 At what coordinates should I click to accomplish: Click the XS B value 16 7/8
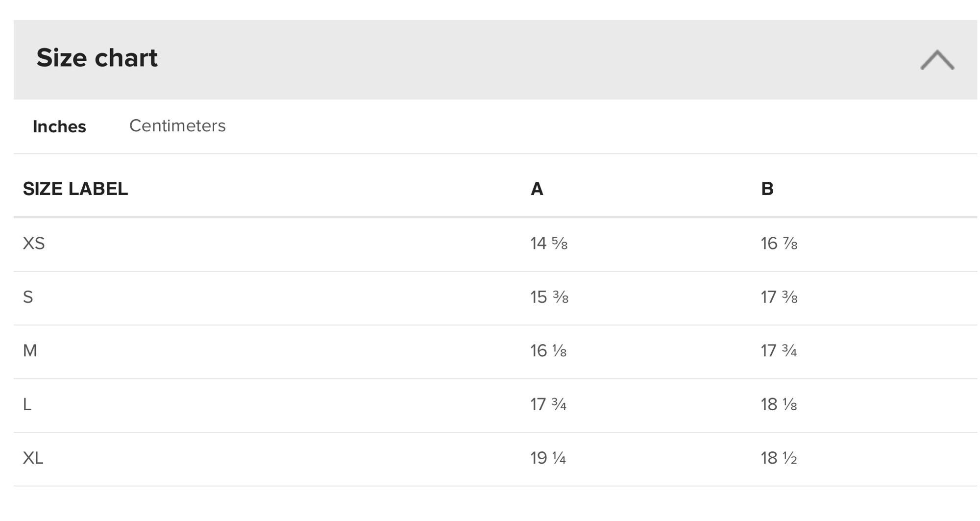pyautogui.click(x=779, y=244)
